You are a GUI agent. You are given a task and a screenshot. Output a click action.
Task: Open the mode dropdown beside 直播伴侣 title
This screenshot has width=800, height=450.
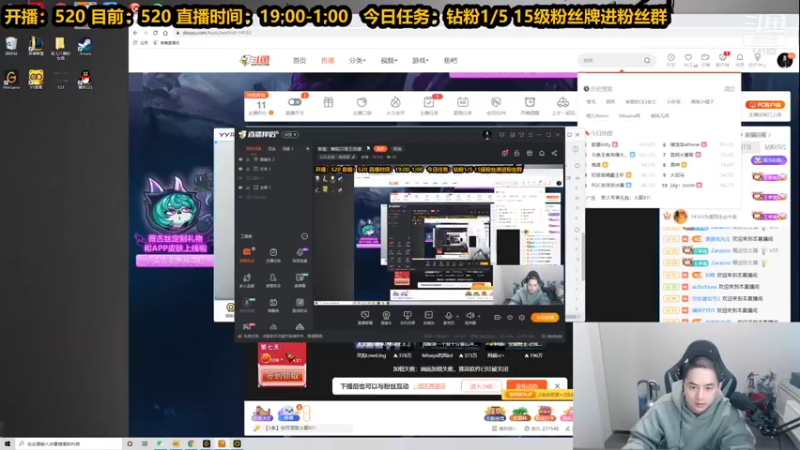coord(291,135)
